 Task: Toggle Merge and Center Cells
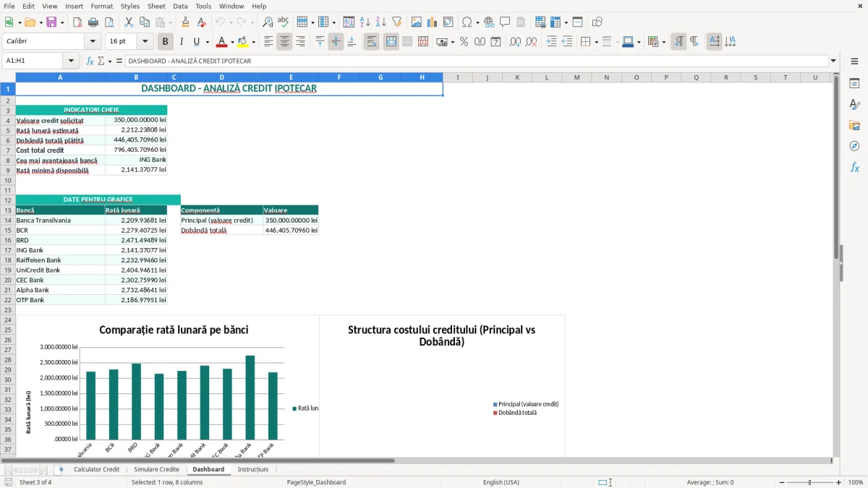point(391,42)
